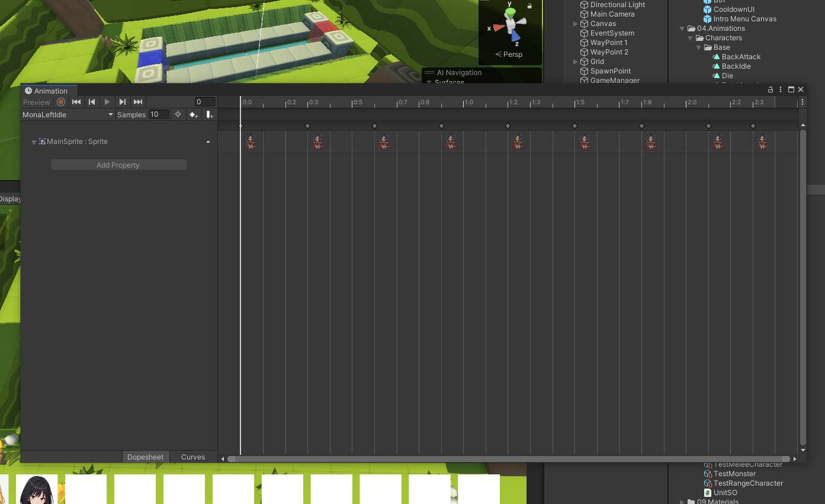Screen dimensions: 825x504
Task: Select the UnitSO script asset
Action: click(725, 493)
